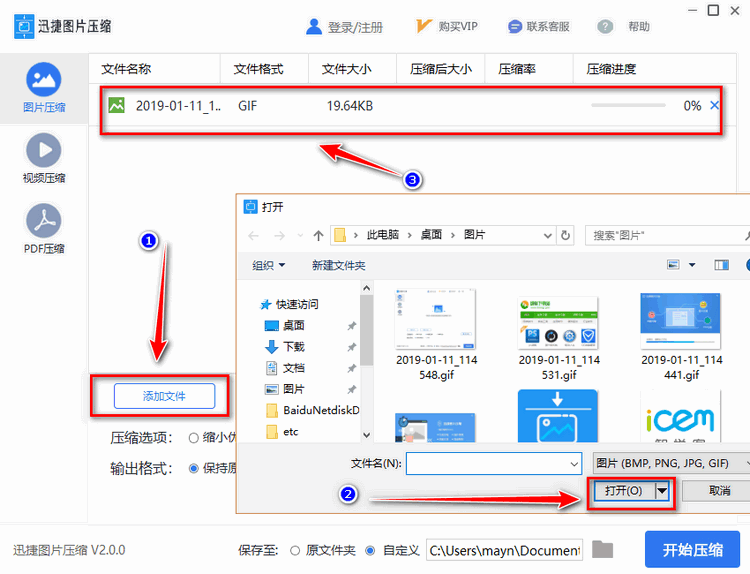Click the 搜索"图片" search box
Viewport: 750px width, 574px height.
click(667, 235)
